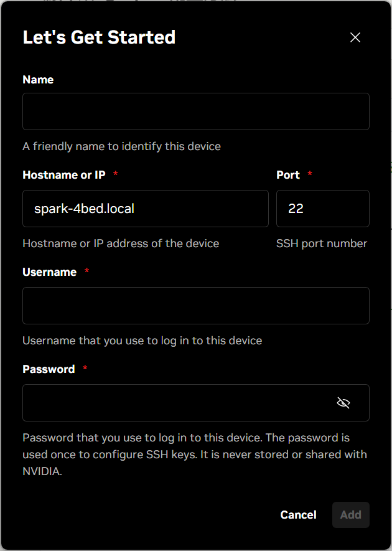Click Hostname or IP address description text
392x551 pixels.
(121, 243)
